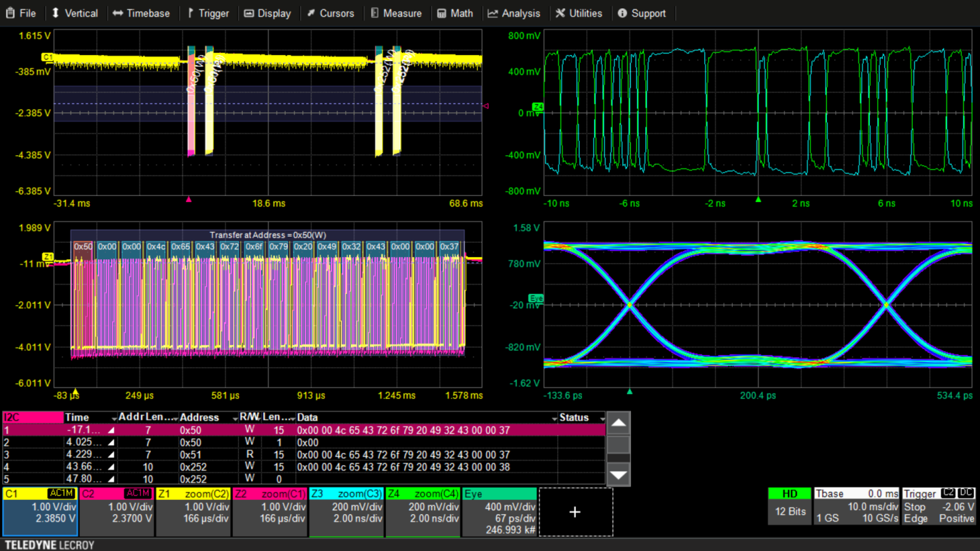Select the Eye trace label on the eye diagram grid

536,299
